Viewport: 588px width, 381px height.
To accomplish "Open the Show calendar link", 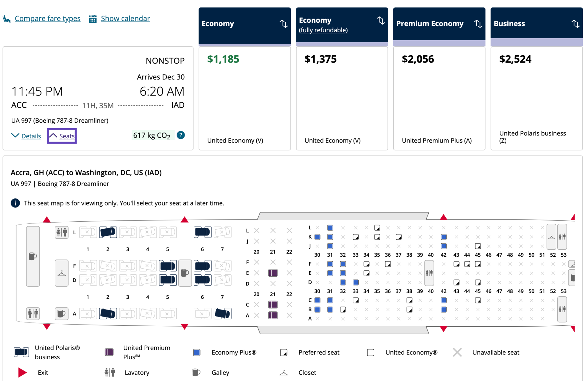I will pyautogui.click(x=125, y=19).
